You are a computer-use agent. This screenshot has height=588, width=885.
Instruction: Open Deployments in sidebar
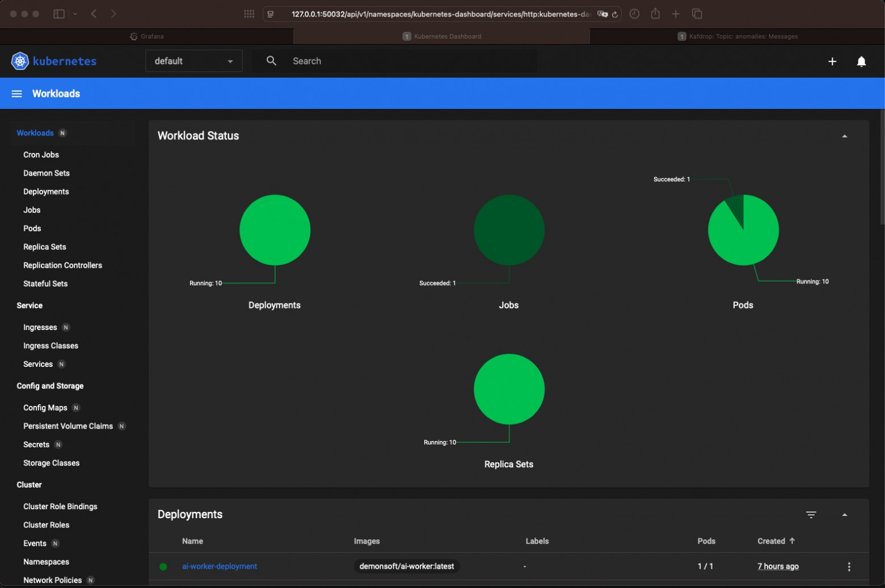pos(46,192)
